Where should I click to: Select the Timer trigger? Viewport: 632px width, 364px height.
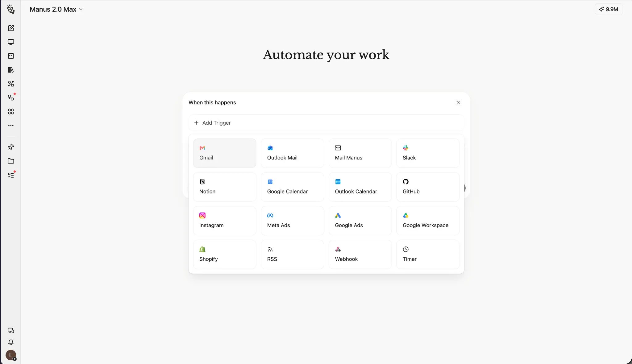[428, 254]
